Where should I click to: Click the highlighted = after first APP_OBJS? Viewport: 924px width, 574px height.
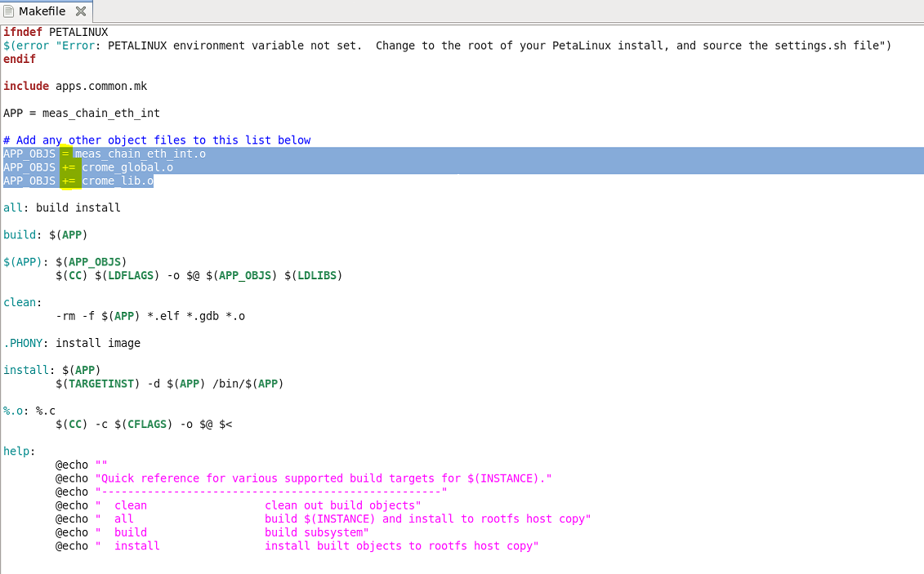(65, 154)
